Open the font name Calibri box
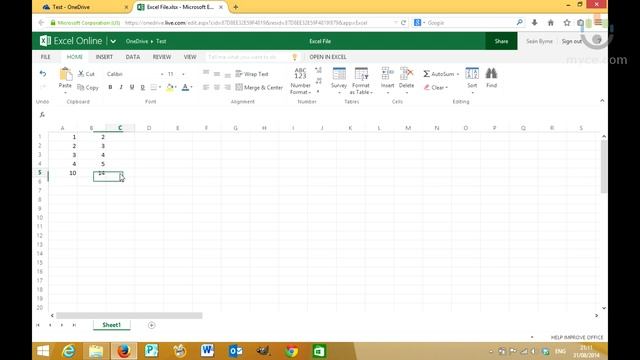The height and width of the screenshot is (360, 640). point(135,74)
